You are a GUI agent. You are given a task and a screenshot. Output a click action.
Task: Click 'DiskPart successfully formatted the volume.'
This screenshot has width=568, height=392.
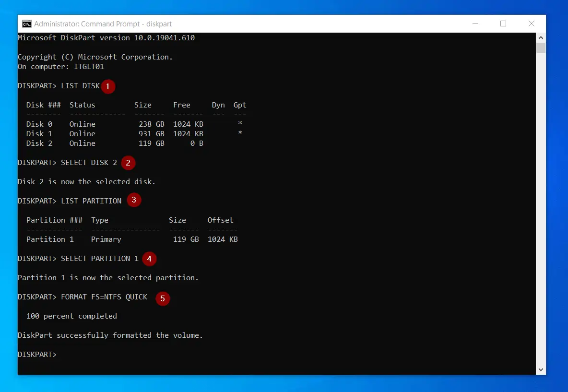[x=110, y=335]
